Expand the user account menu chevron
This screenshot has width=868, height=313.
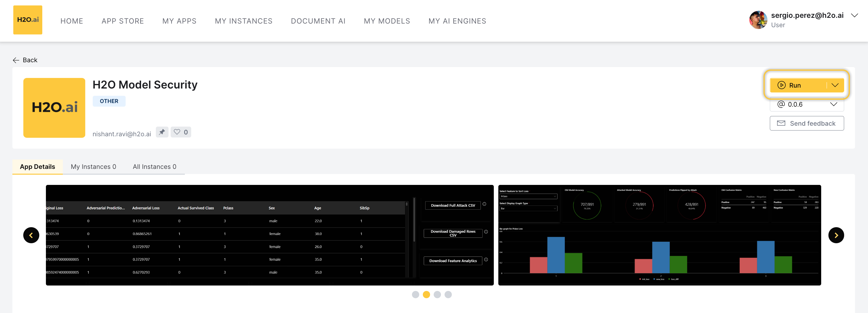854,15
